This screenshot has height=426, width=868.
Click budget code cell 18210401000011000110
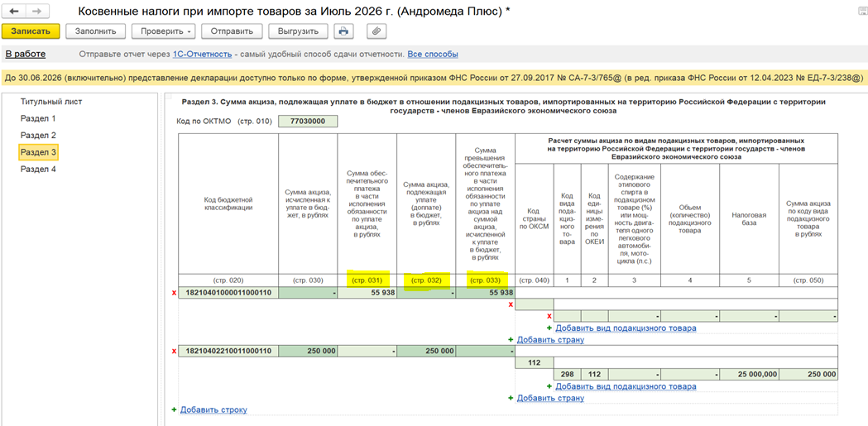tap(228, 293)
